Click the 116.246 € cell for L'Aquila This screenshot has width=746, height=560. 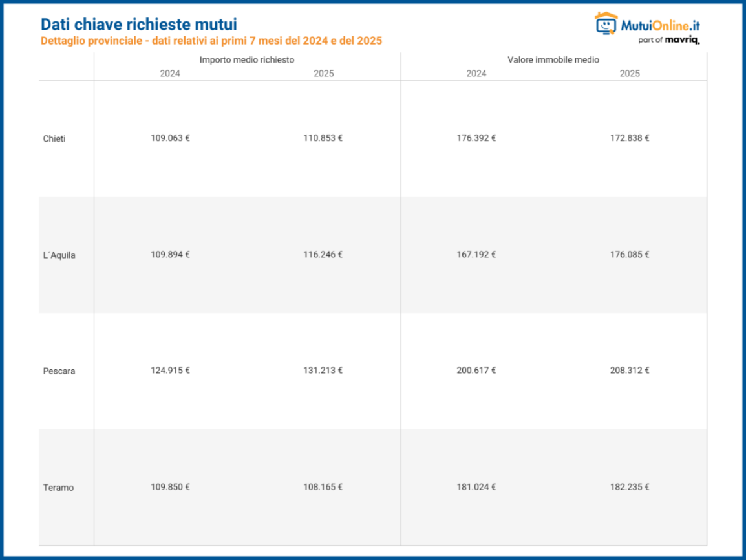323,254
